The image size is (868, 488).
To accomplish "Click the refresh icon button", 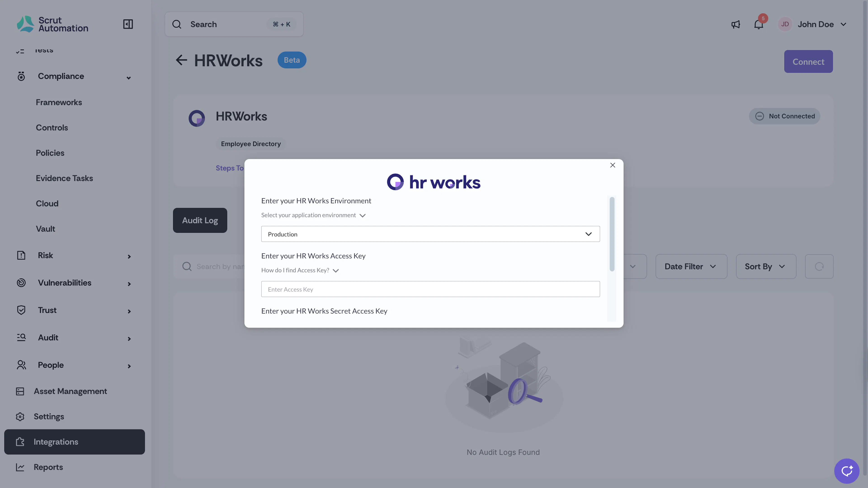I will tap(819, 266).
